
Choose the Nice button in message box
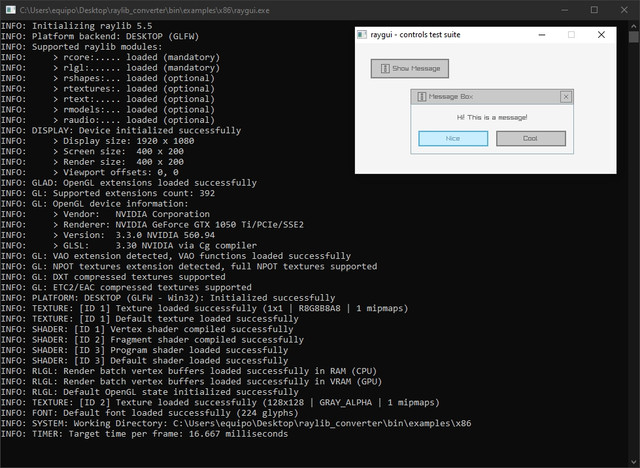[453, 138]
